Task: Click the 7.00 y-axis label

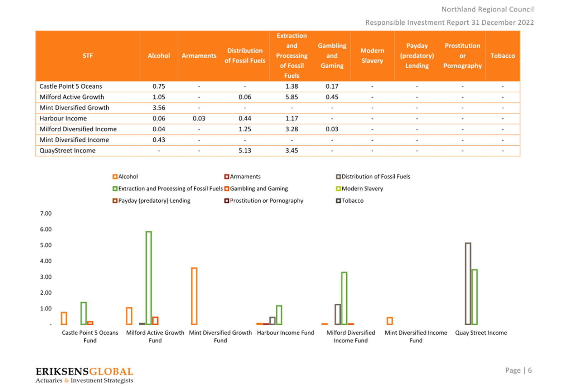Action: tap(46, 214)
